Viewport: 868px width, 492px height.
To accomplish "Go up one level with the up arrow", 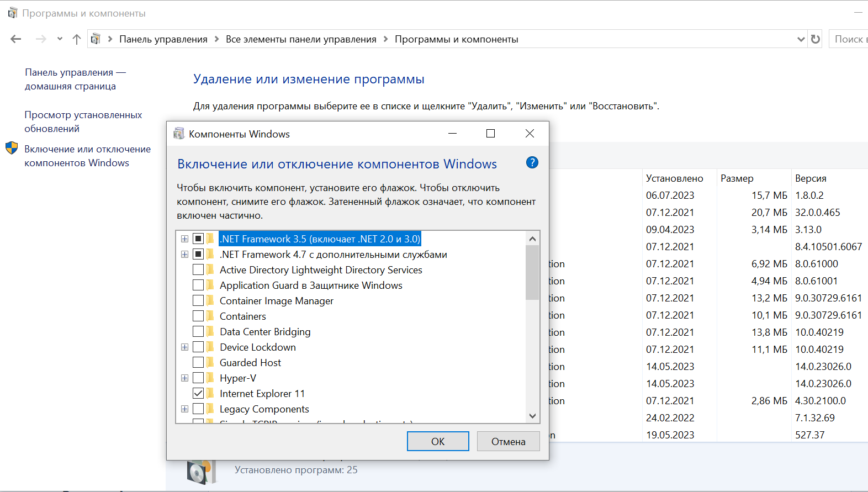I will click(77, 39).
